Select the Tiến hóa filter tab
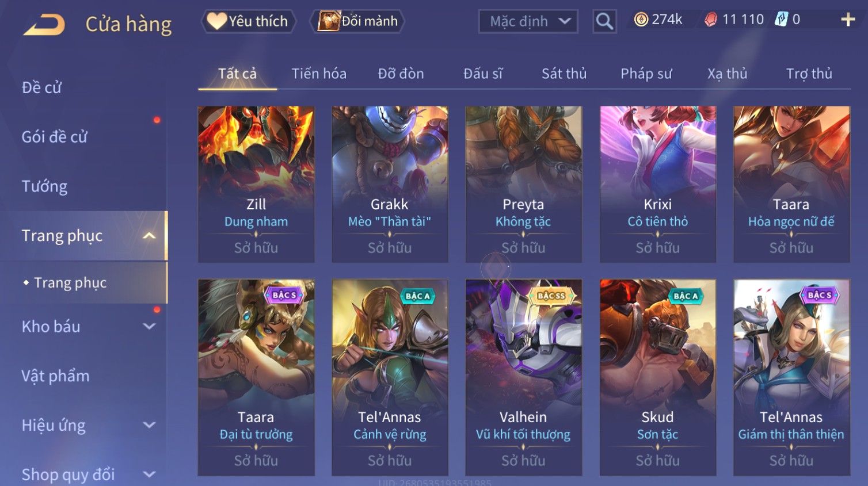Image resolution: width=868 pixels, height=486 pixels. tap(319, 74)
